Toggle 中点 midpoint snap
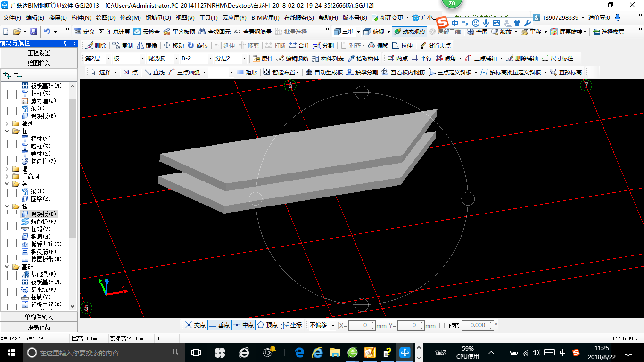 tap(243, 325)
